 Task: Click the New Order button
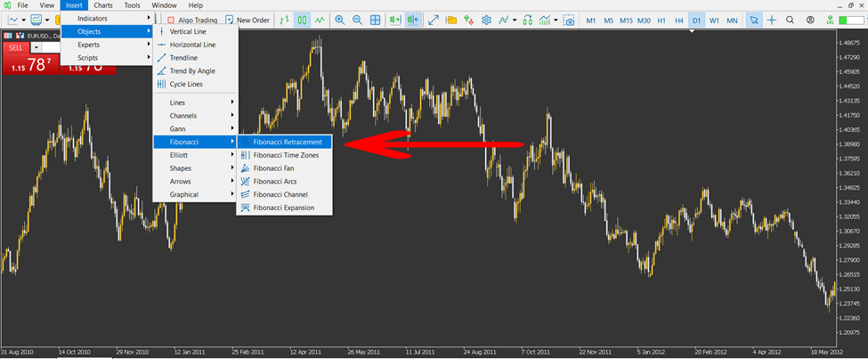coord(248,20)
